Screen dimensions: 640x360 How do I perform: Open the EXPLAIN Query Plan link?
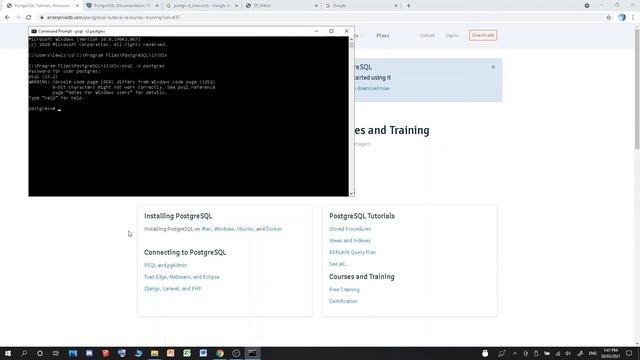click(x=352, y=252)
